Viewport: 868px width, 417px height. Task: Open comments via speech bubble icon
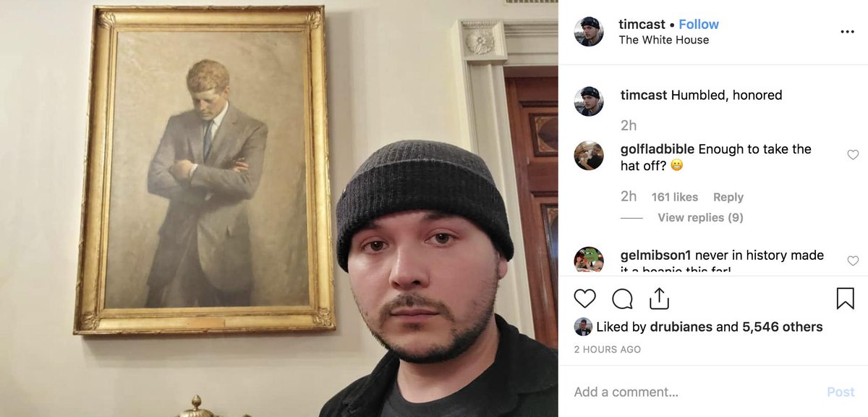tap(622, 298)
